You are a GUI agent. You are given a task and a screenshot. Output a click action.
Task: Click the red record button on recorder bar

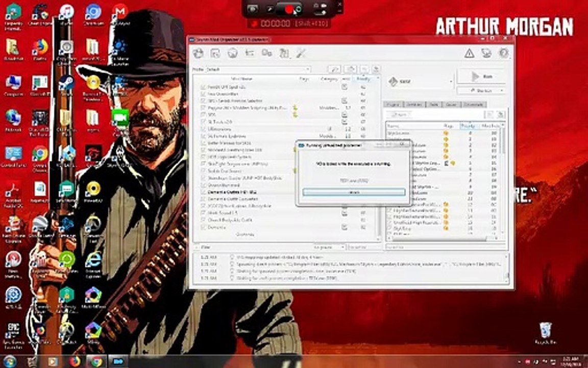click(x=289, y=9)
